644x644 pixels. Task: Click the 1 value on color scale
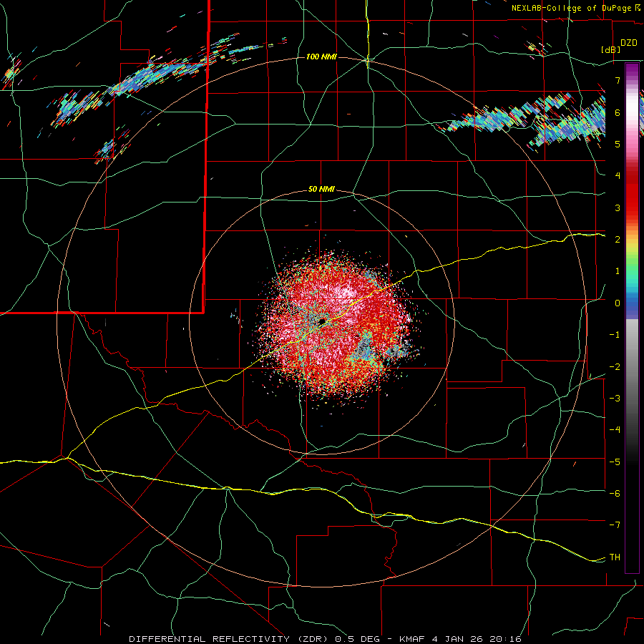coord(618,271)
